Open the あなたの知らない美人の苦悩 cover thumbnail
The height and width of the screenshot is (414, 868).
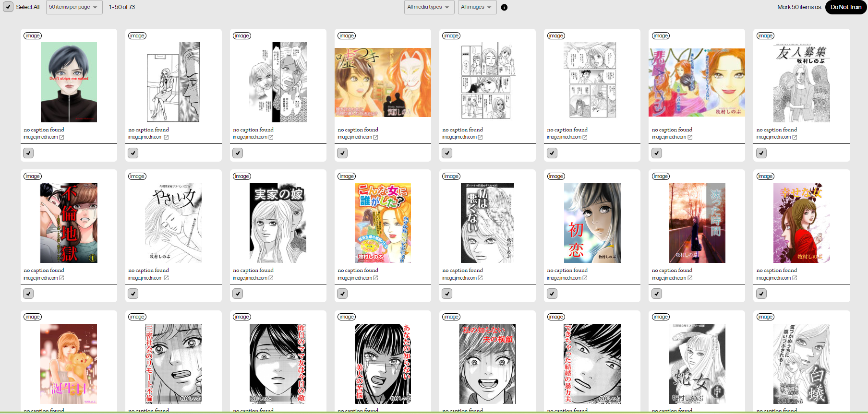[x=383, y=364]
